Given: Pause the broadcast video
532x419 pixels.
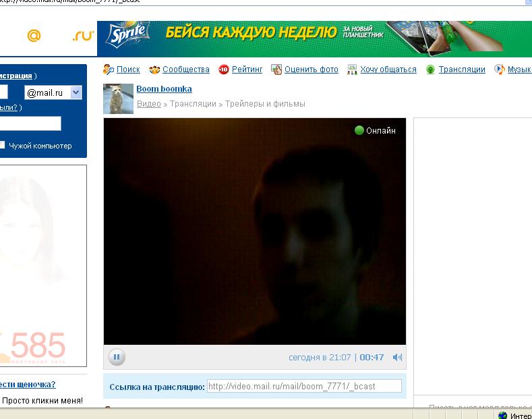Looking at the screenshot, I should [x=117, y=357].
